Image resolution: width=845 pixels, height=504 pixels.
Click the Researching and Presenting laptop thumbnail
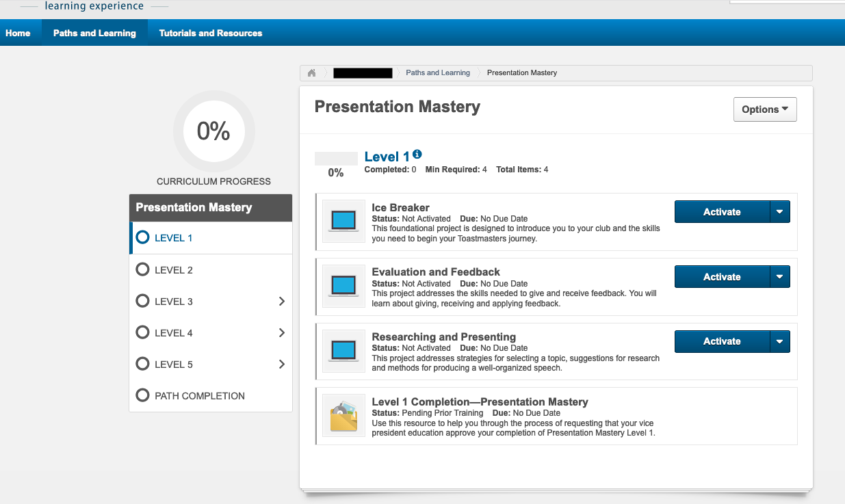[x=343, y=350]
